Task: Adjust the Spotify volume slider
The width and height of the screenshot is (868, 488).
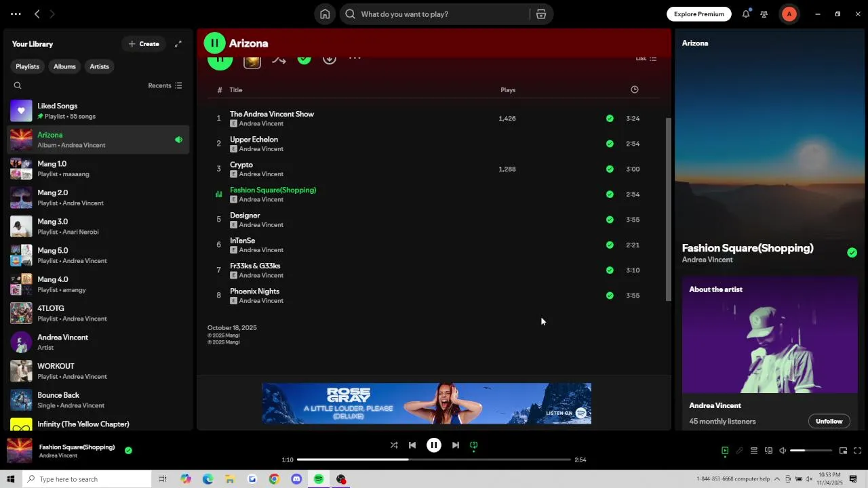Action: (811, 451)
